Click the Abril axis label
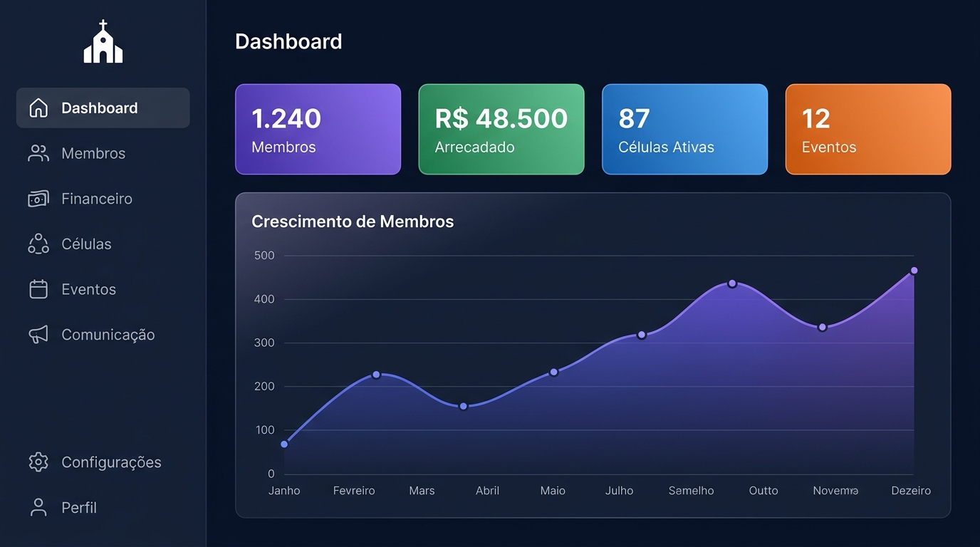Screen dimensions: 980x547 (x=487, y=491)
